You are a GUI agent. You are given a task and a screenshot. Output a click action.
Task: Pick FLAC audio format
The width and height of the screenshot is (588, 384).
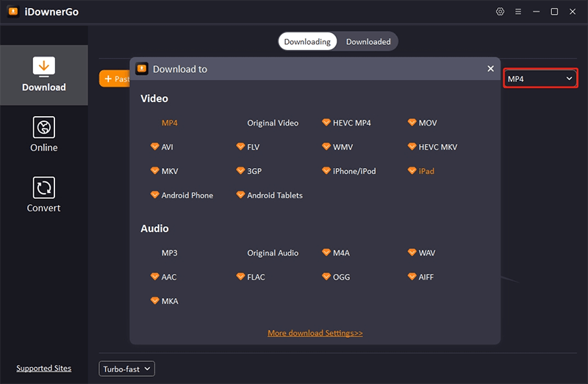coord(256,277)
